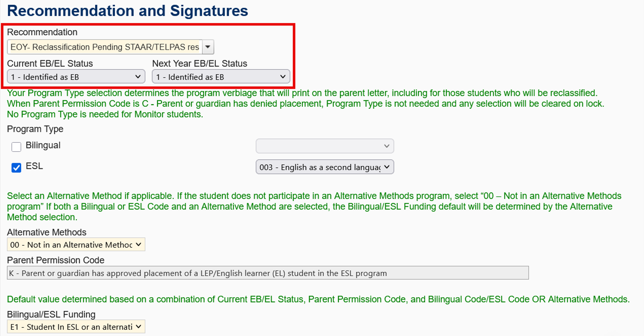Check the Bilingual program type checkbox
The image size is (644, 336).
[16, 147]
